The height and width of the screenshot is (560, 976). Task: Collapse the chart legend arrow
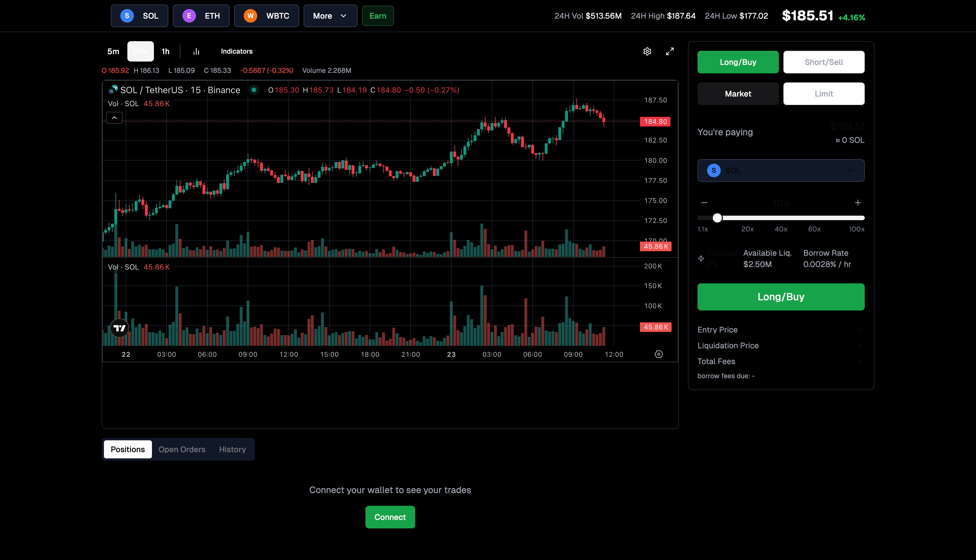[x=114, y=118]
